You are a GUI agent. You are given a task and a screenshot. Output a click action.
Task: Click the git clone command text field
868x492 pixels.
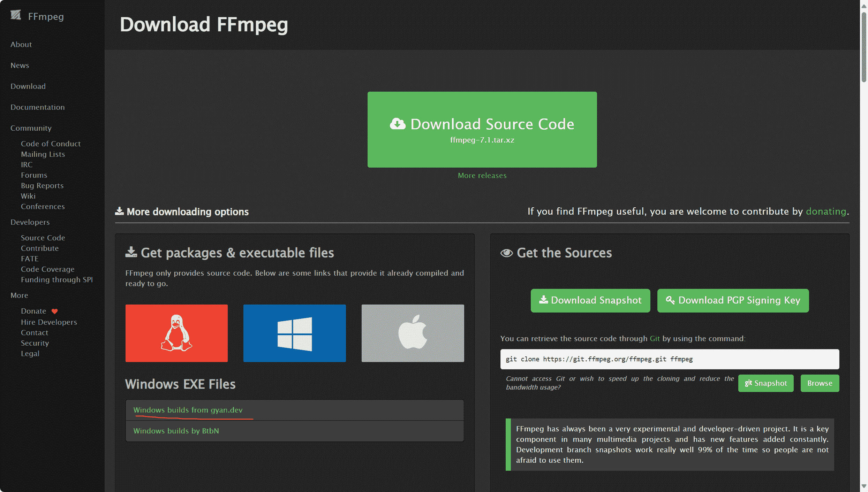pyautogui.click(x=669, y=359)
